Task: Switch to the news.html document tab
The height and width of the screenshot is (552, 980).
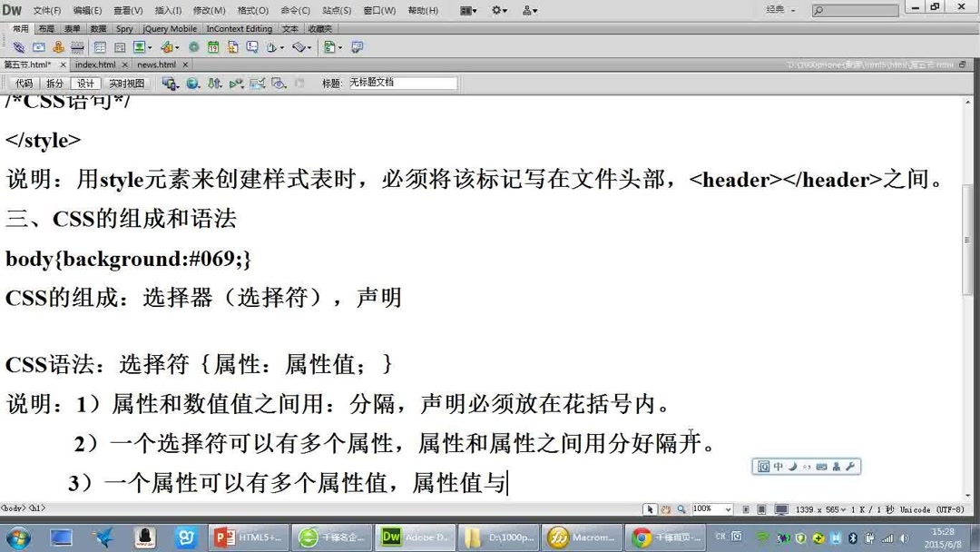Action: (156, 64)
